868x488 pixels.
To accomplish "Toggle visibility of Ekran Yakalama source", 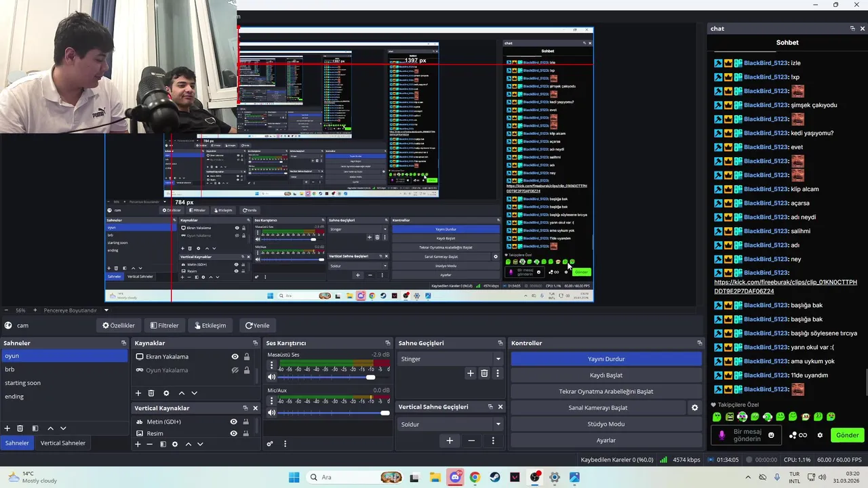I will (x=235, y=357).
